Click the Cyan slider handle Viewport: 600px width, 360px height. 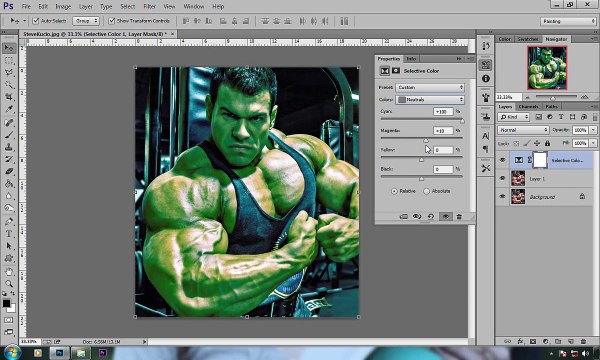pos(462,121)
